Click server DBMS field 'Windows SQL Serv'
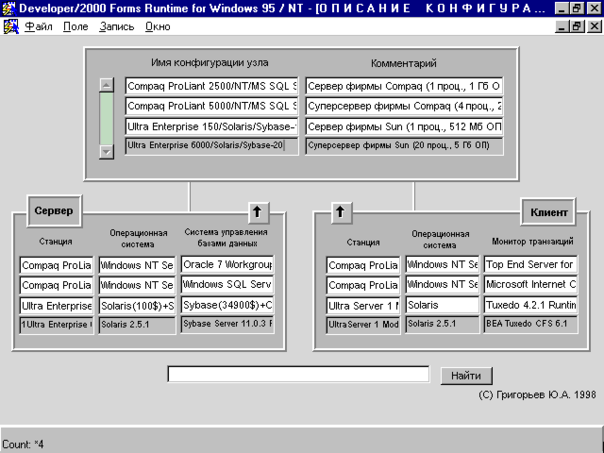604x453 pixels. click(227, 285)
